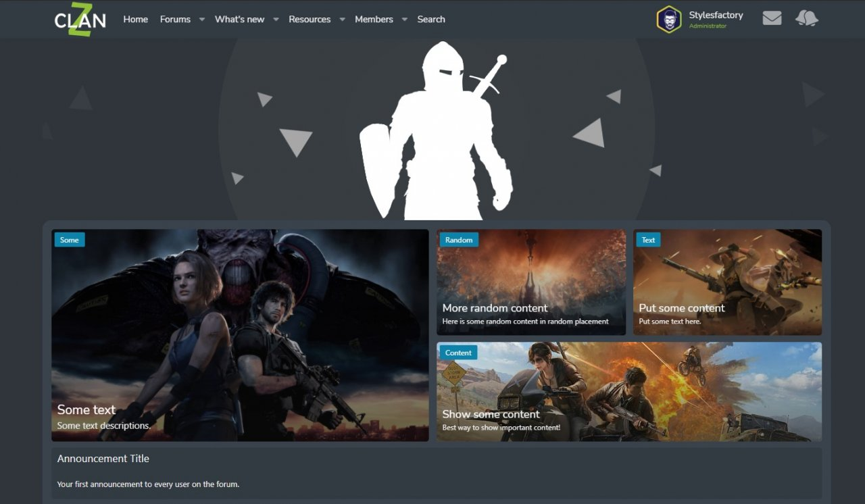Click the Stylesfactory user avatar

pyautogui.click(x=668, y=19)
